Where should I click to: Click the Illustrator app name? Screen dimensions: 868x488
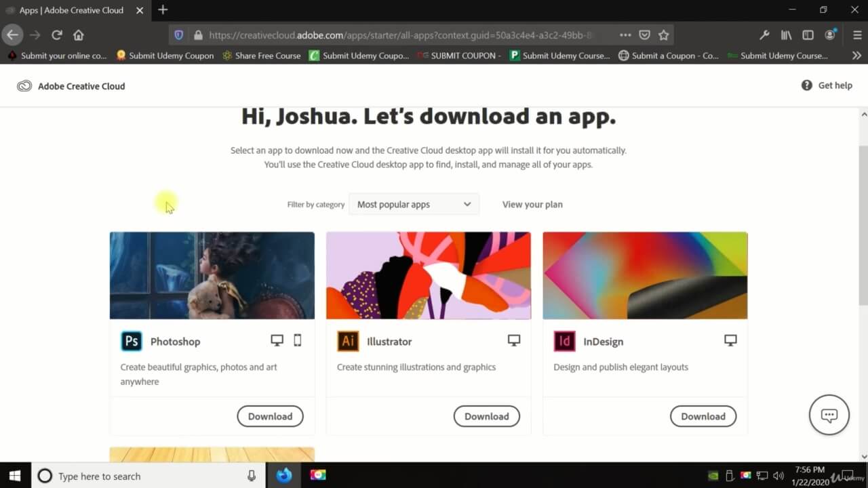pos(389,342)
